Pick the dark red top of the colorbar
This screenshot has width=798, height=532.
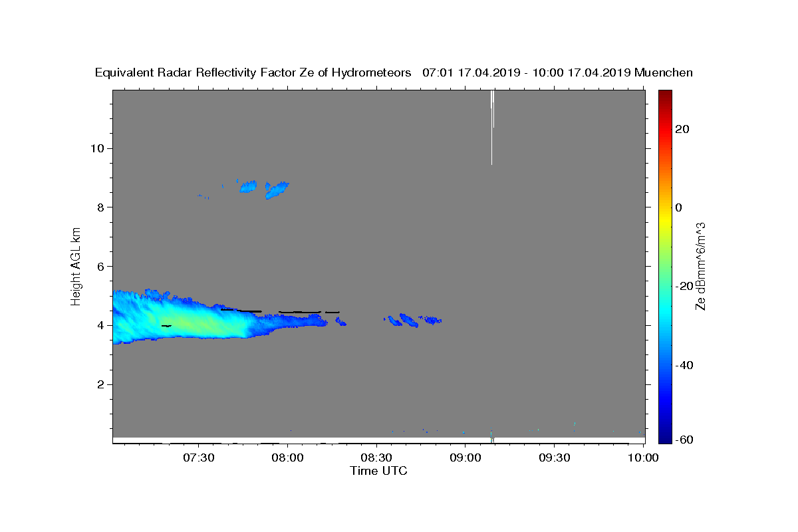[665, 94]
